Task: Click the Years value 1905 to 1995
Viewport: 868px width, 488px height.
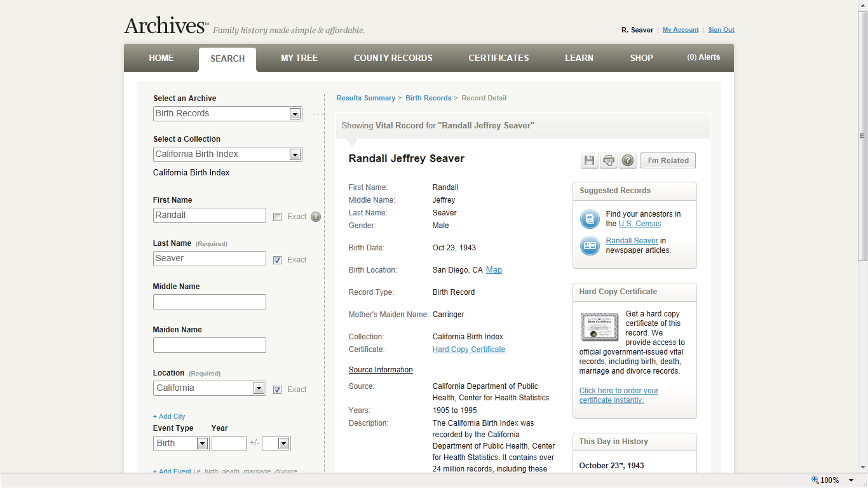Action: point(454,410)
